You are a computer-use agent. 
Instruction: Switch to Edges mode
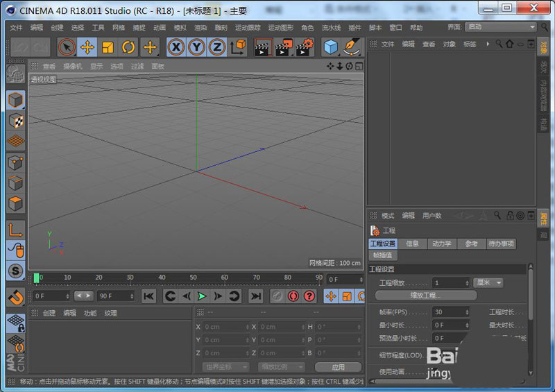tap(15, 183)
